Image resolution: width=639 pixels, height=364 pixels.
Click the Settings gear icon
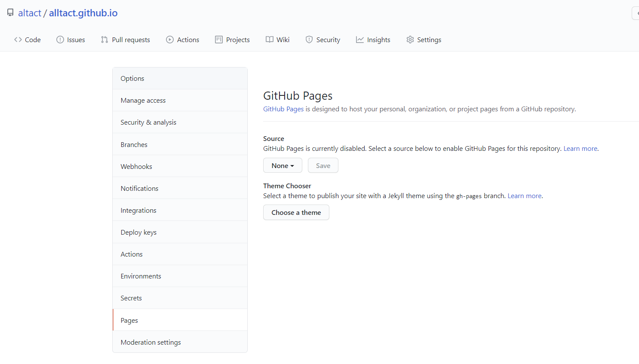tap(410, 40)
